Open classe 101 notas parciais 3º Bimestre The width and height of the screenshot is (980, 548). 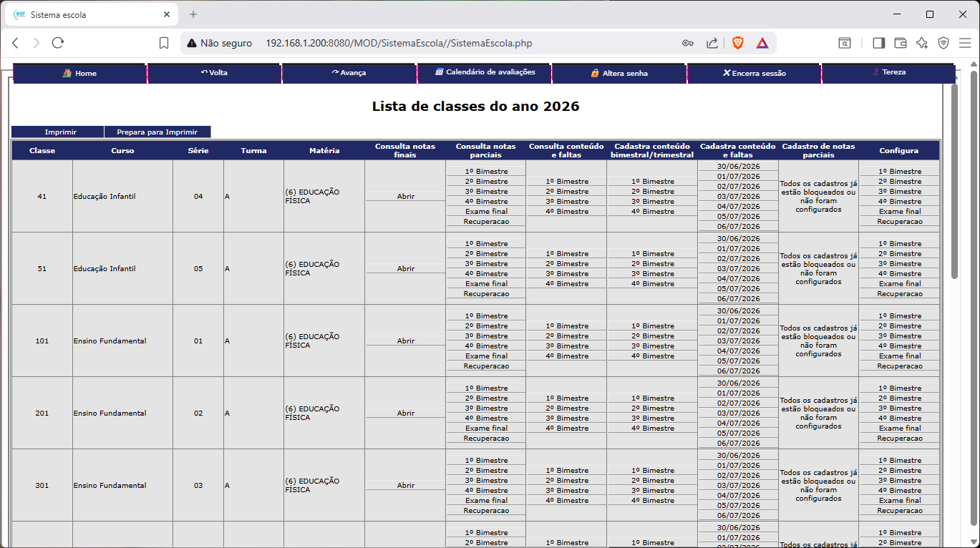486,336
